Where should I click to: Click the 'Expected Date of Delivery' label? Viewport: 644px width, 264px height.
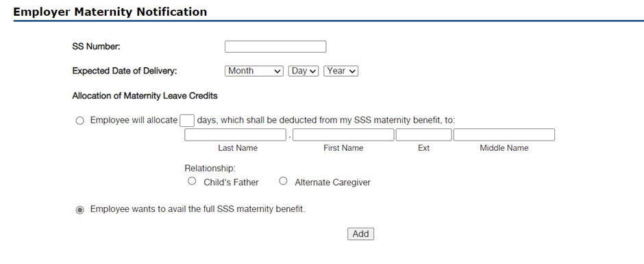125,71
